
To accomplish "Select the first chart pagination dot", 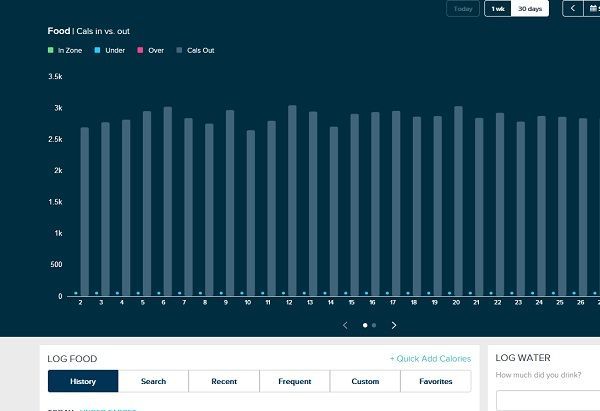I will point(365,325).
